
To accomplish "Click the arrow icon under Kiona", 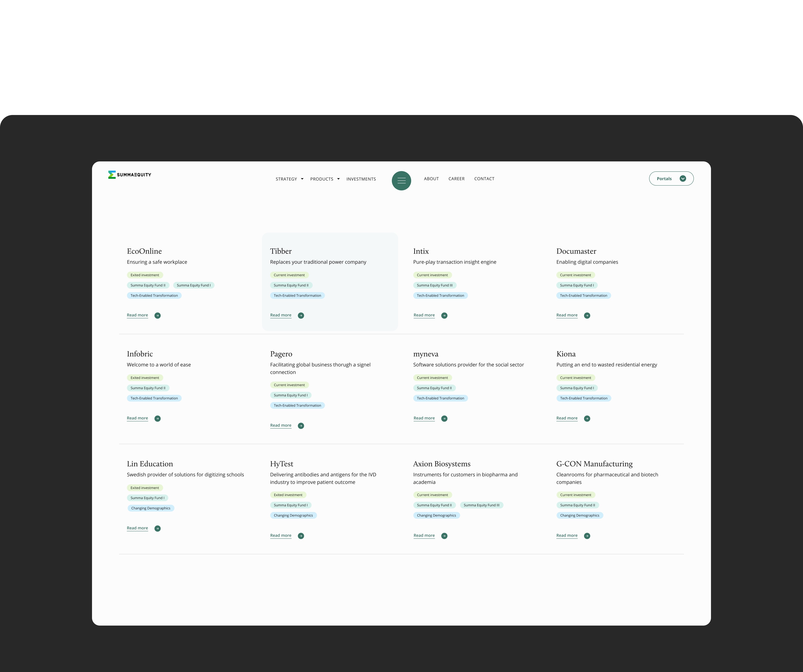I will pos(587,419).
